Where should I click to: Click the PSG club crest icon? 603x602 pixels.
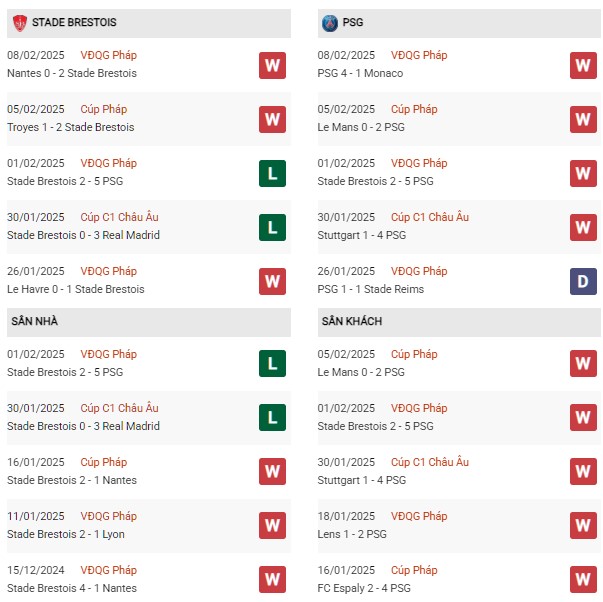(330, 21)
